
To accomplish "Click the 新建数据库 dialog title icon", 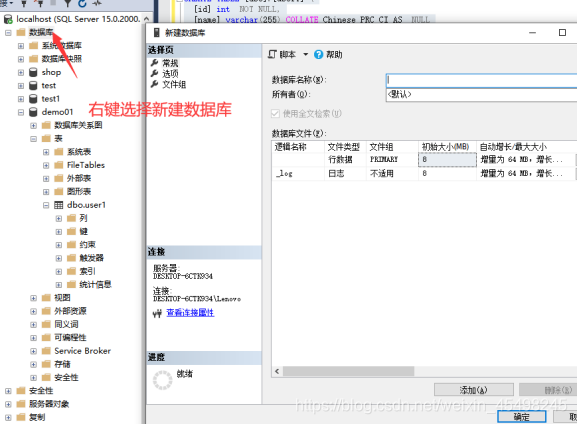I will point(157,33).
